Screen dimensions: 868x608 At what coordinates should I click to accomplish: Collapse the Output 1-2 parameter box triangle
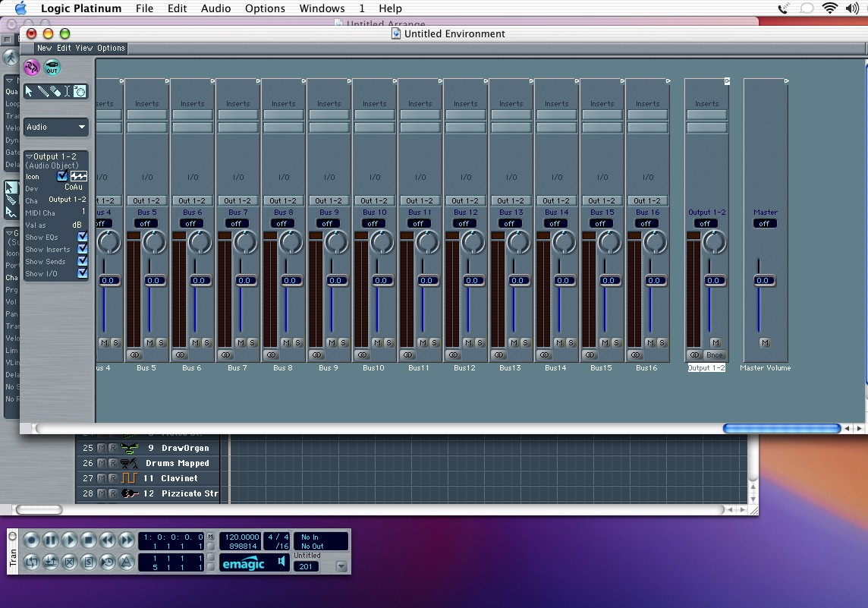click(29, 156)
